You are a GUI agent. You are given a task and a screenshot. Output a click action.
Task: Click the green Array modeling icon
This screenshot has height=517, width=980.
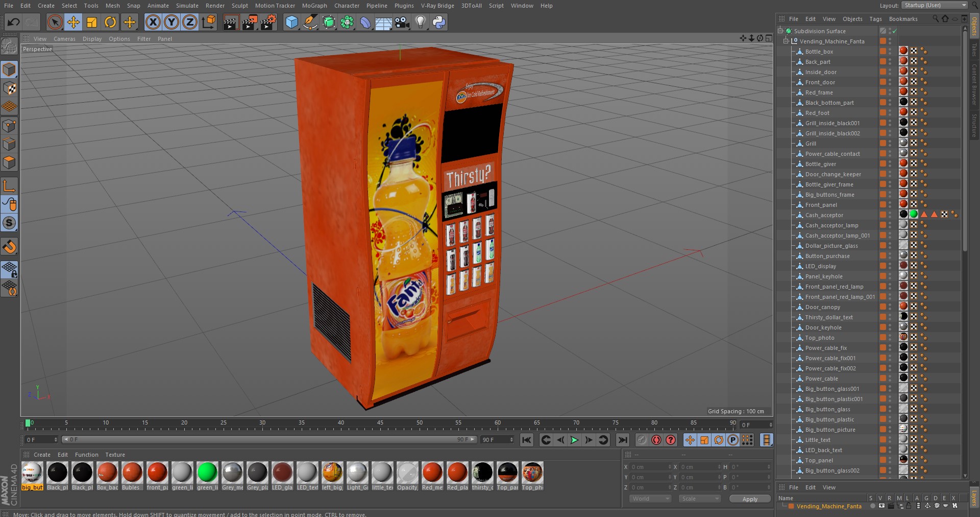pos(347,22)
